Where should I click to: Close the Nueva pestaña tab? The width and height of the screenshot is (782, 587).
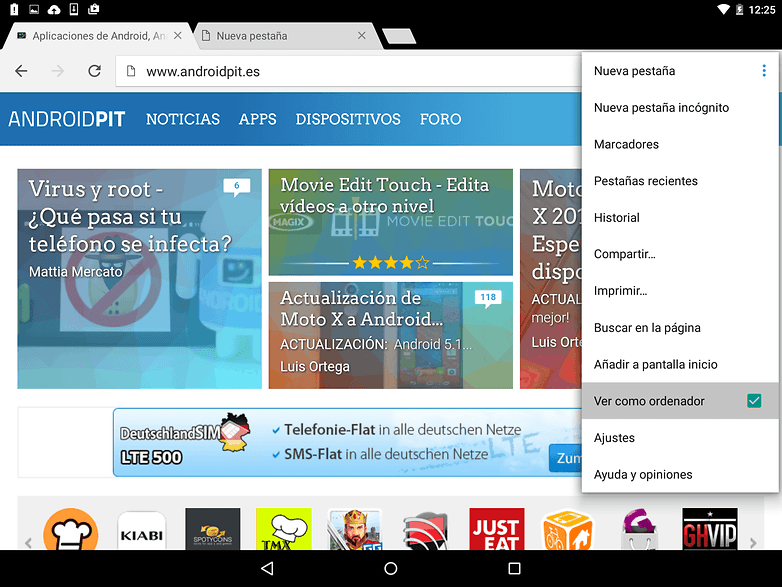pos(362,36)
